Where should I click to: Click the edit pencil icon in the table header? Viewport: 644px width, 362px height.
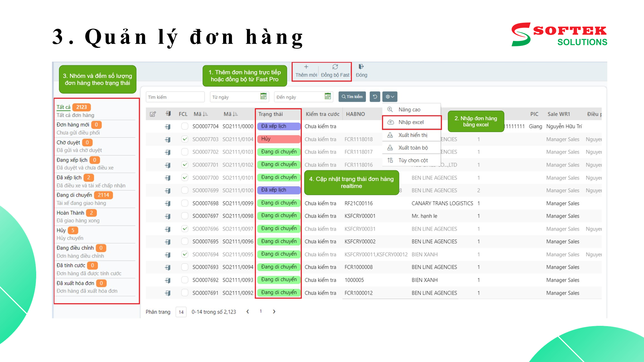153,114
